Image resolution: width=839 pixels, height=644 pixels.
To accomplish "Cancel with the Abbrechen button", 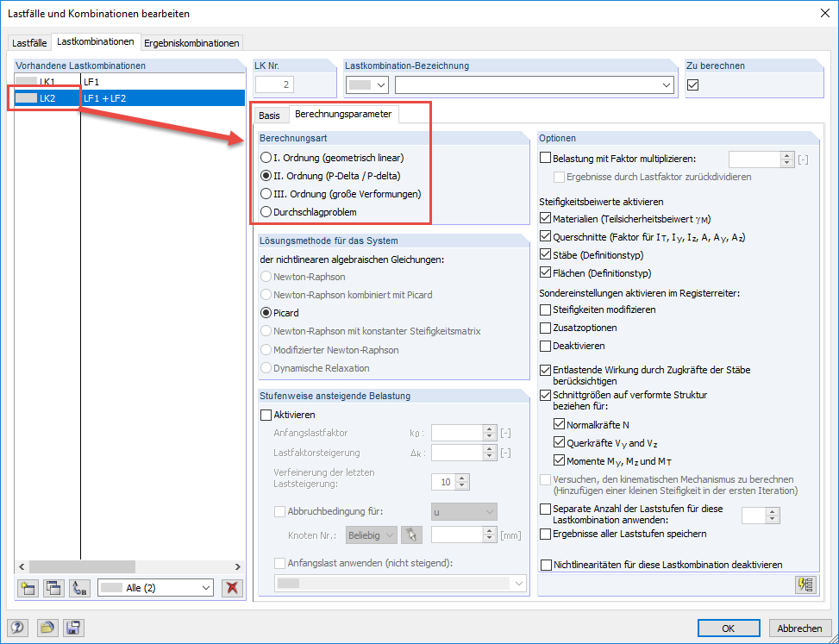I will pos(799,628).
